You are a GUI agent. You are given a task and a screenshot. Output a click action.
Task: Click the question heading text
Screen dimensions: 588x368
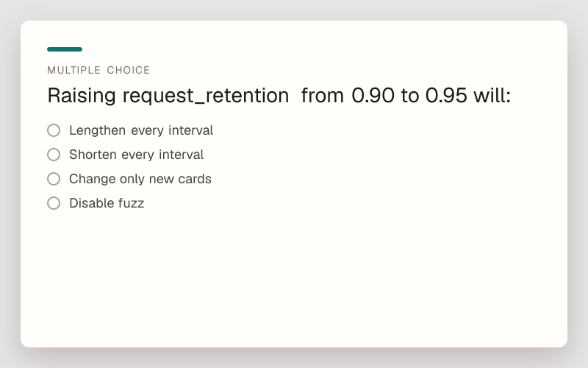point(279,96)
